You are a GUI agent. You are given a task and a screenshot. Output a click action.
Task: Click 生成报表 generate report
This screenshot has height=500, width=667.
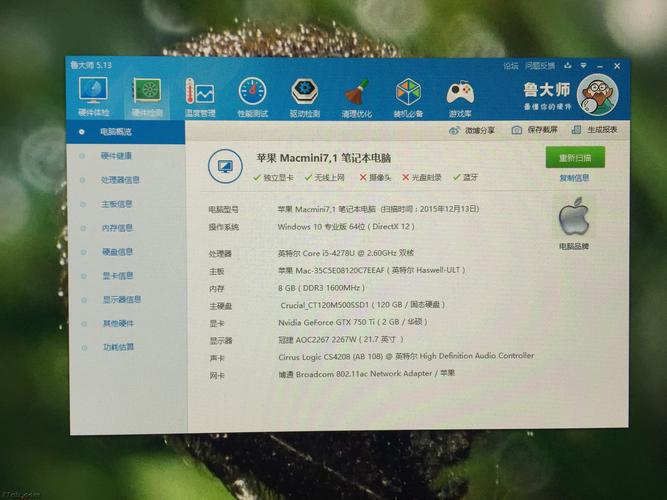[595, 129]
